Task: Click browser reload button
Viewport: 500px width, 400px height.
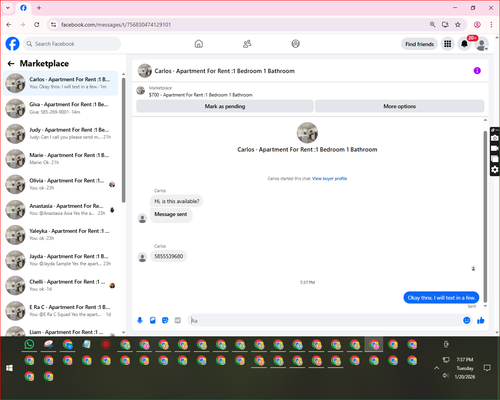Action: (x=37, y=24)
